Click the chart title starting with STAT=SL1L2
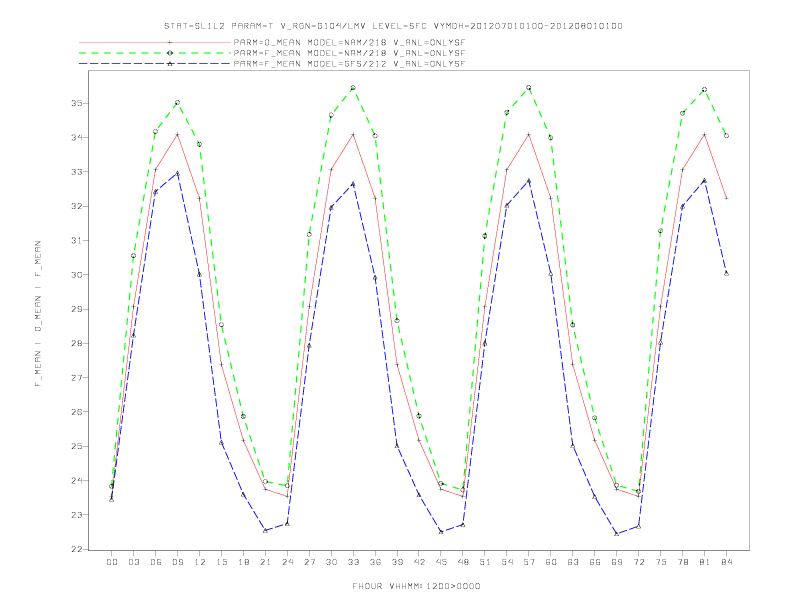This screenshot has height=612, width=792. point(393,26)
